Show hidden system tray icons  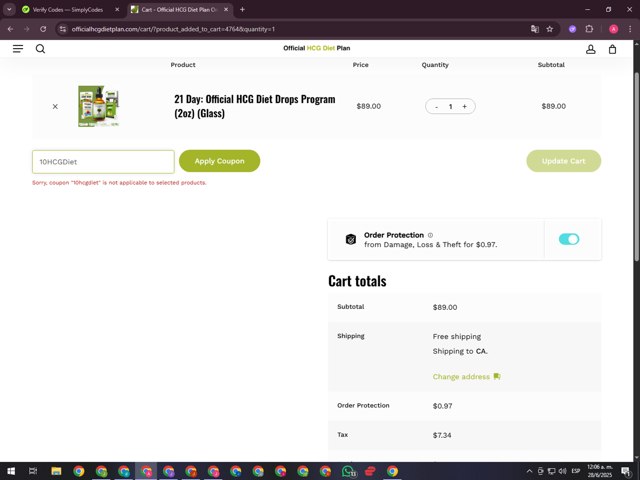tap(529, 471)
